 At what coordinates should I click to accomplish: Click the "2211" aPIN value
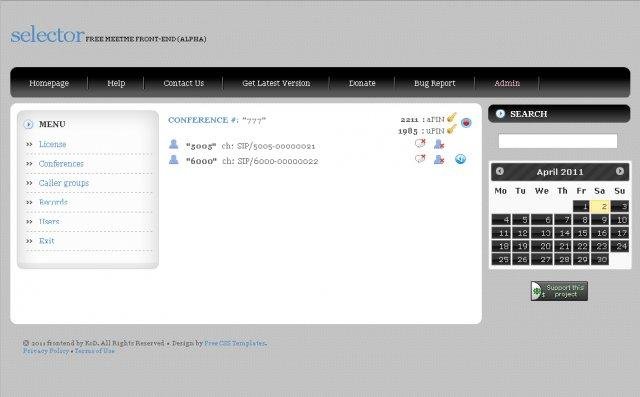pyautogui.click(x=409, y=120)
